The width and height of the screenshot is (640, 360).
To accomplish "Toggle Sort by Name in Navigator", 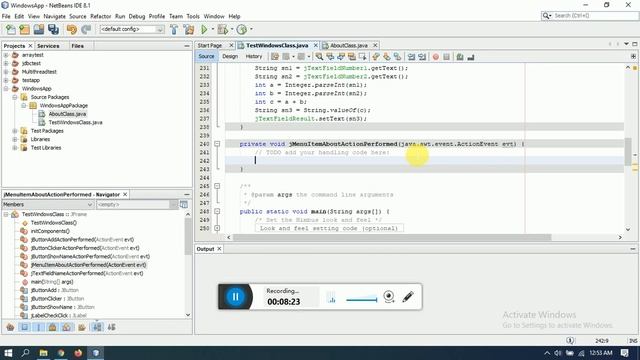I will (x=97, y=327).
